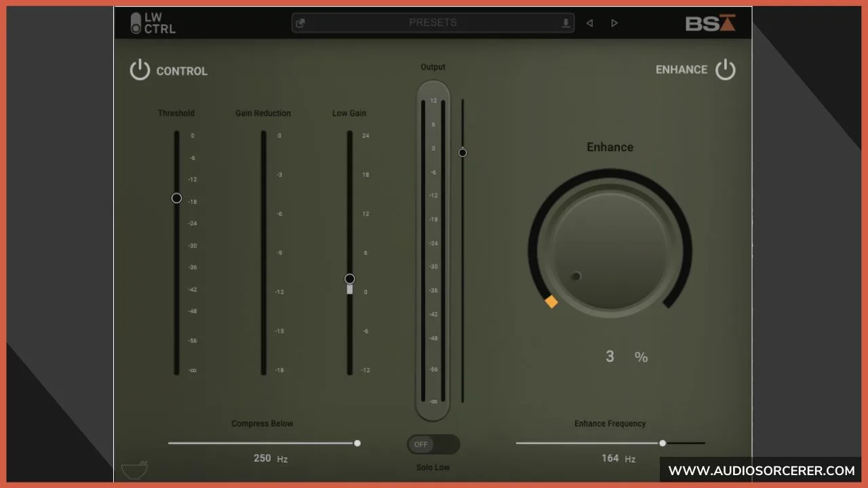Click the power icon next to CONTROL label

140,70
